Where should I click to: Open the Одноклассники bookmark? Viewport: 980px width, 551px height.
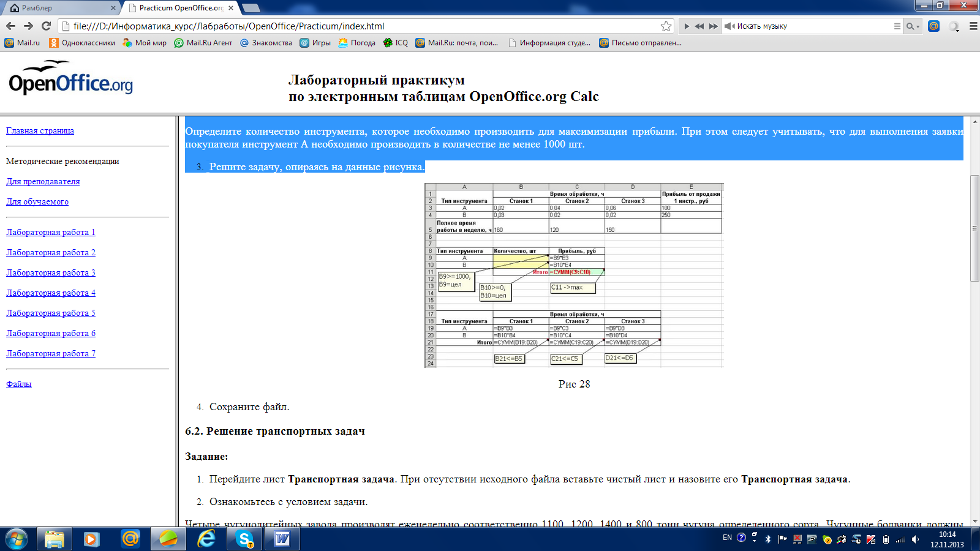[82, 43]
